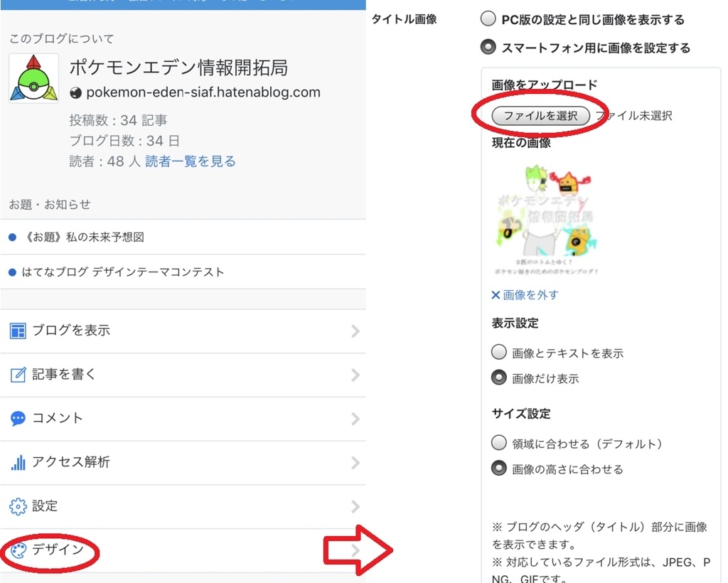Click the ファイル未選択 status text

[634, 116]
